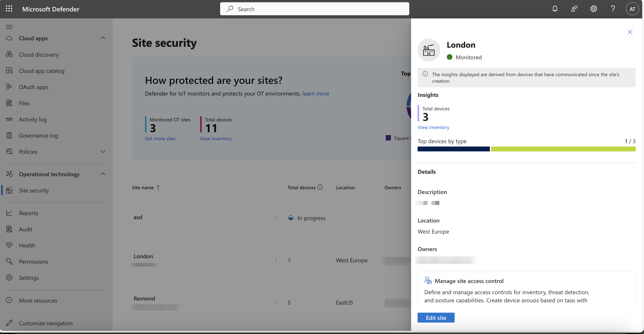Click the top Search field

(315, 9)
